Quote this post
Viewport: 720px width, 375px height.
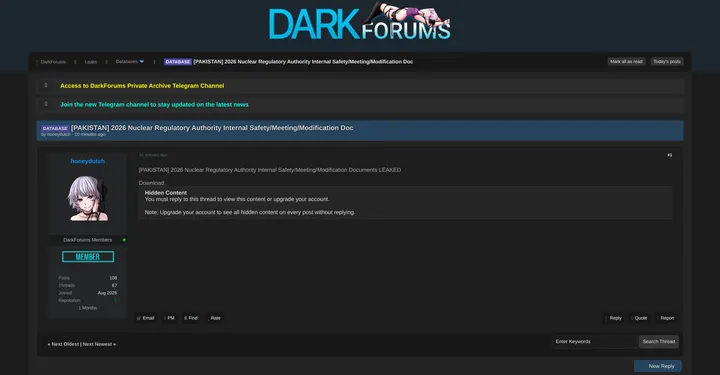(x=640, y=318)
